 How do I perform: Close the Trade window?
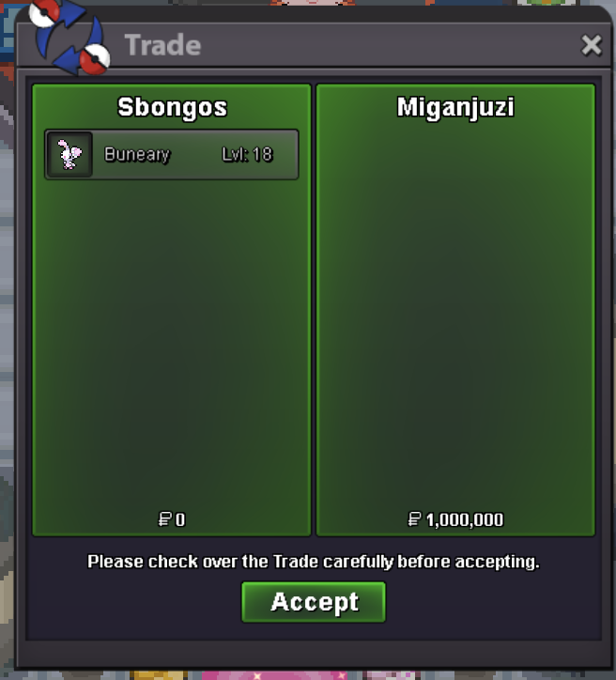click(x=592, y=45)
